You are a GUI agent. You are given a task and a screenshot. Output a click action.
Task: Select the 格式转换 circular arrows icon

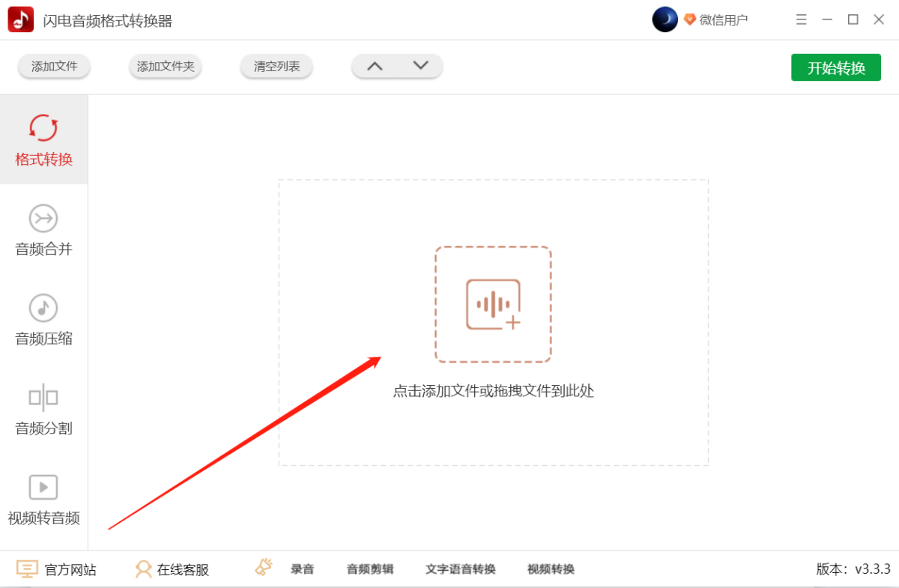[x=43, y=128]
